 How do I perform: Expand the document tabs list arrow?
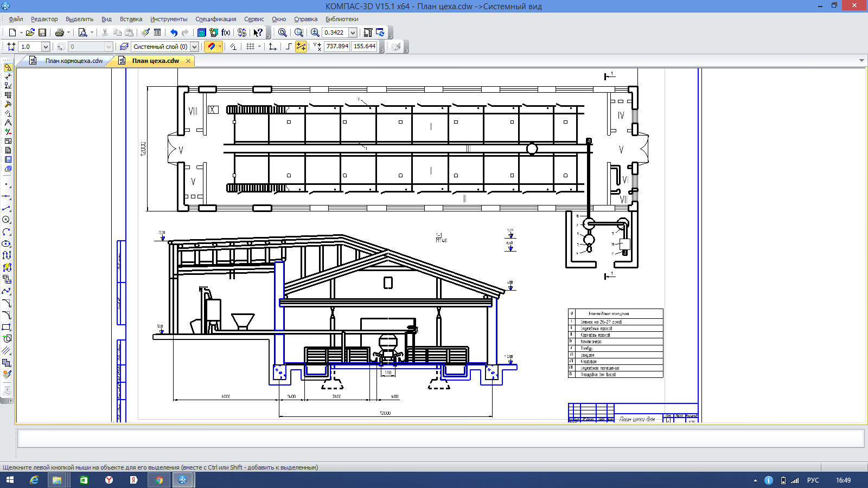coord(861,60)
